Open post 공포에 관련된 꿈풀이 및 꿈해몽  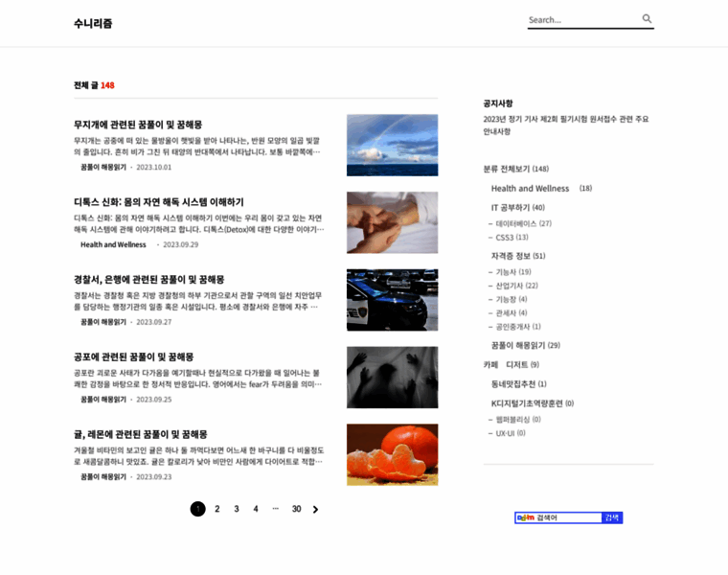134,357
